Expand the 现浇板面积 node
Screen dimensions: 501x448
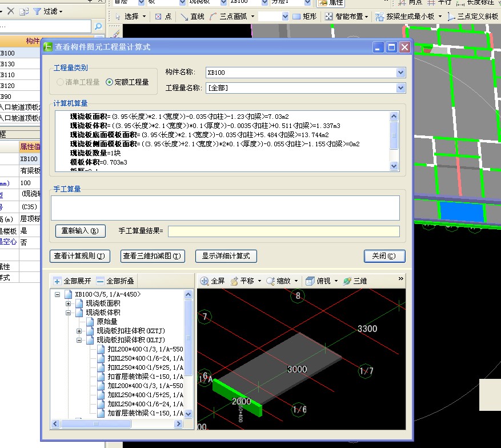(x=68, y=303)
